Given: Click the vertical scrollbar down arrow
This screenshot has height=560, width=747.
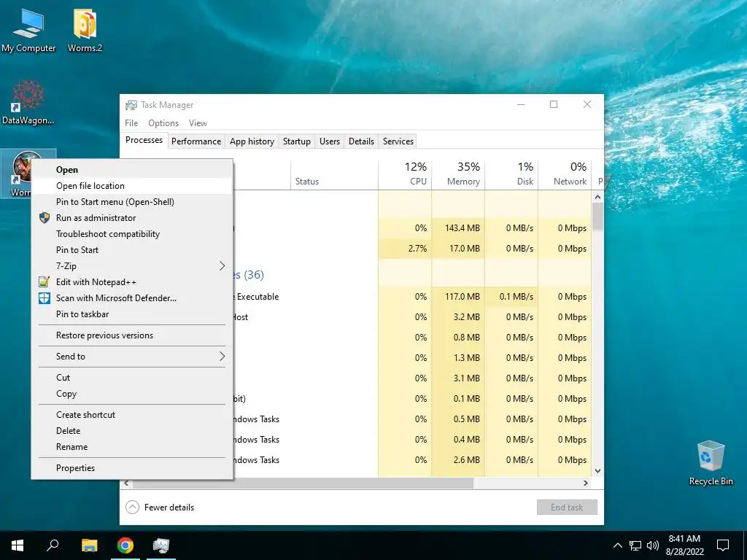Looking at the screenshot, I should click(x=598, y=471).
